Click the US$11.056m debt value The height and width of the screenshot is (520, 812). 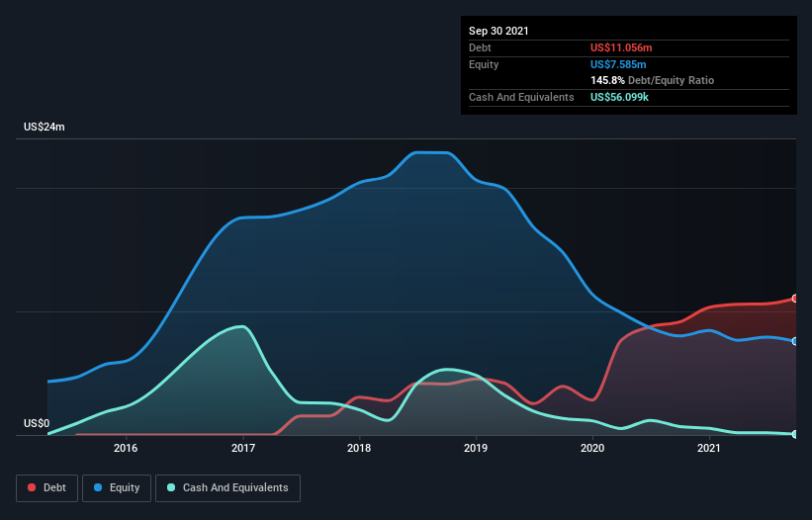621,47
